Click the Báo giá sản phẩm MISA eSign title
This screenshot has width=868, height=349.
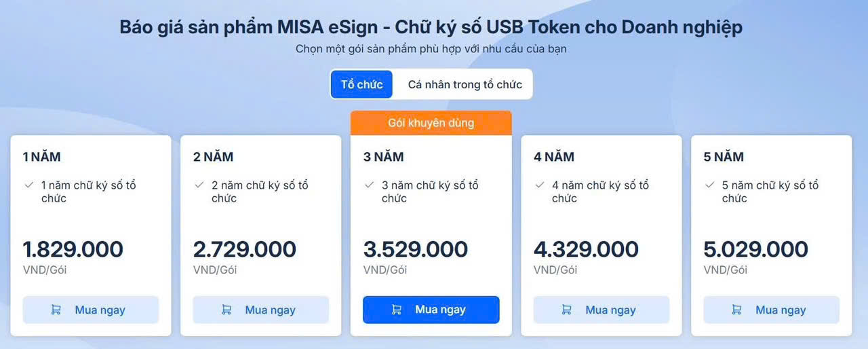431,27
